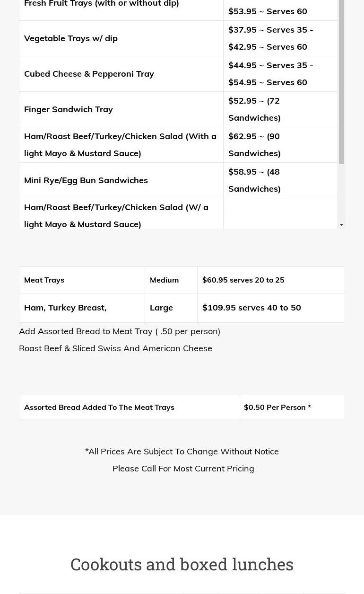Select the Large size cell
This screenshot has height=594, width=364.
pyautogui.click(x=161, y=308)
